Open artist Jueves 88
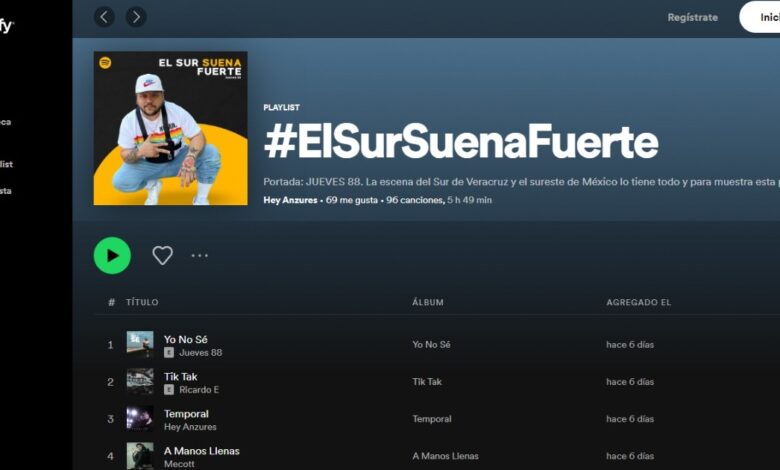 (x=200, y=353)
